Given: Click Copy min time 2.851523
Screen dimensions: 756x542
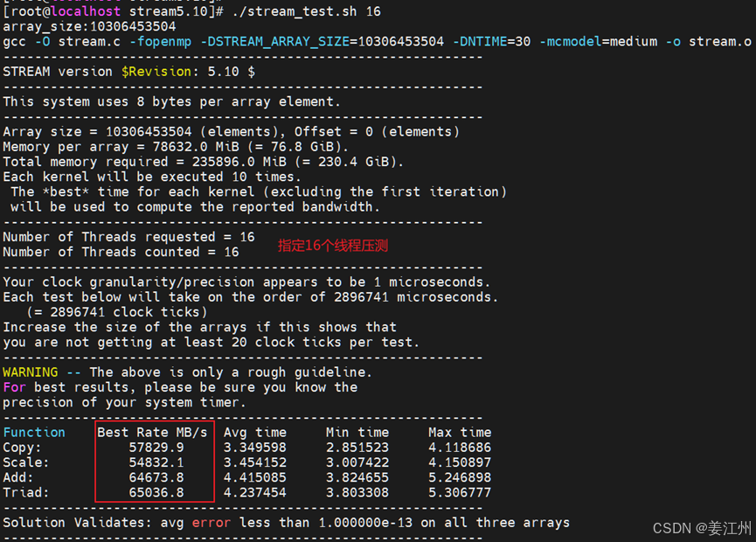Looking at the screenshot, I should pos(357,448).
